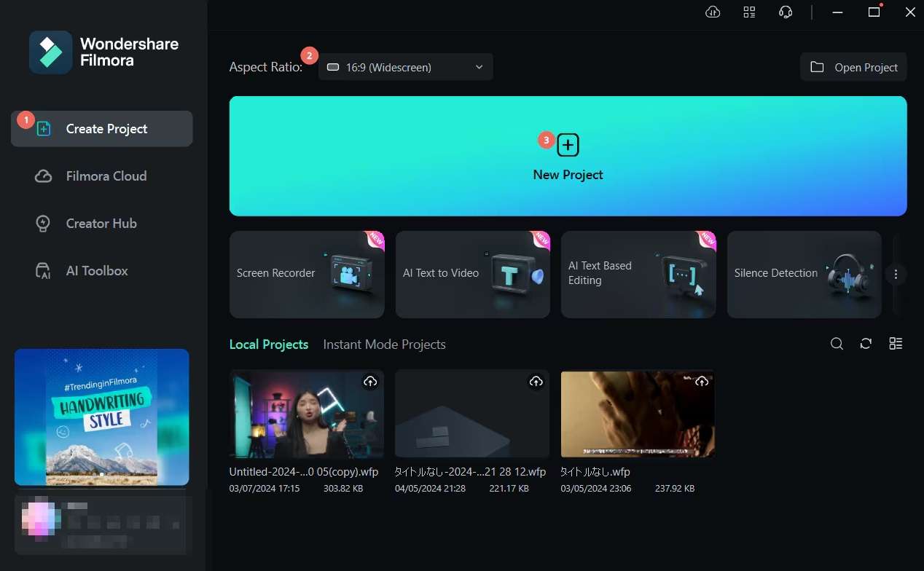The image size is (924, 571).
Task: Click the 221.17 KB file size
Action: pos(509,489)
